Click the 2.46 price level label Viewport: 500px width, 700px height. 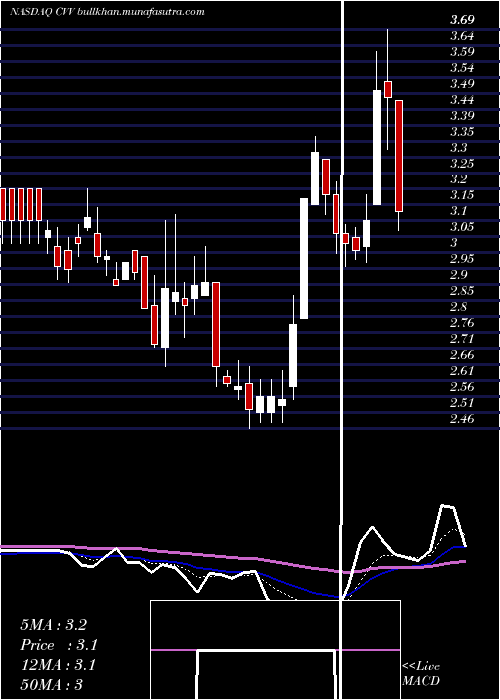click(x=462, y=419)
